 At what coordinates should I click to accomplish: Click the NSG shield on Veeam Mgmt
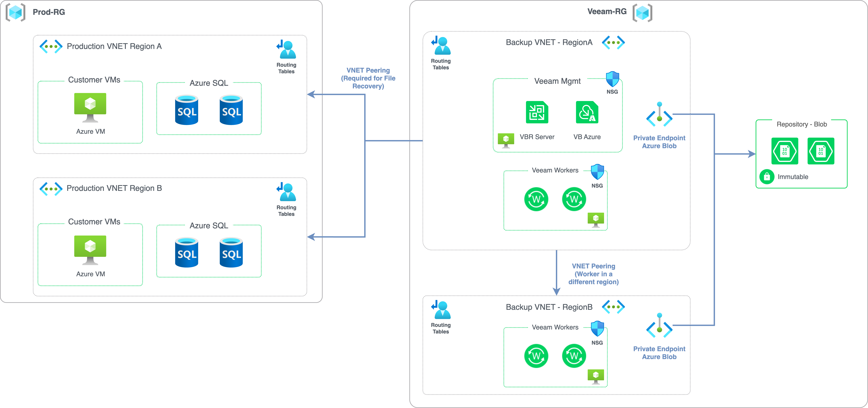(x=612, y=79)
